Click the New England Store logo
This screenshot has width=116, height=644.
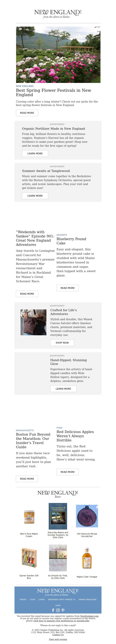tap(58, 494)
